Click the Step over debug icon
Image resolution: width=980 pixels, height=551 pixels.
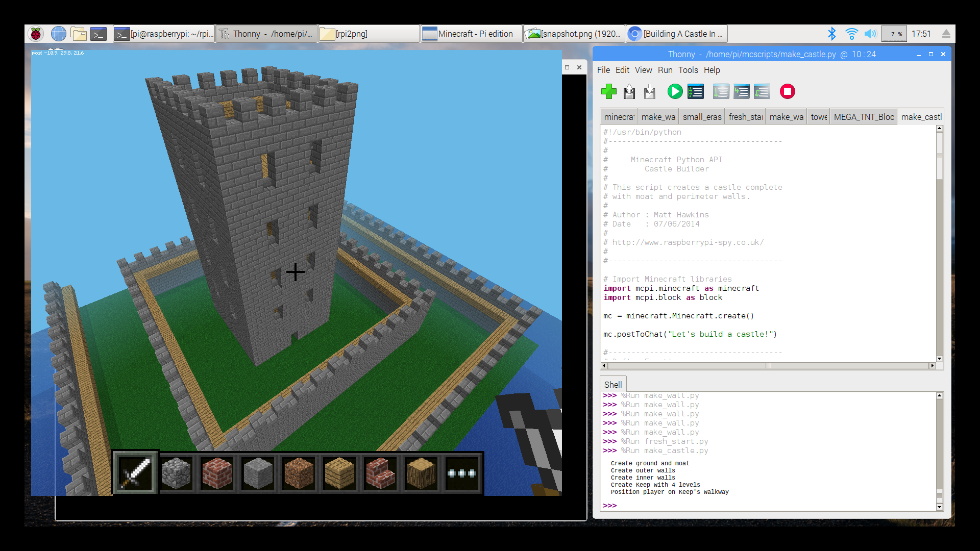tap(721, 92)
